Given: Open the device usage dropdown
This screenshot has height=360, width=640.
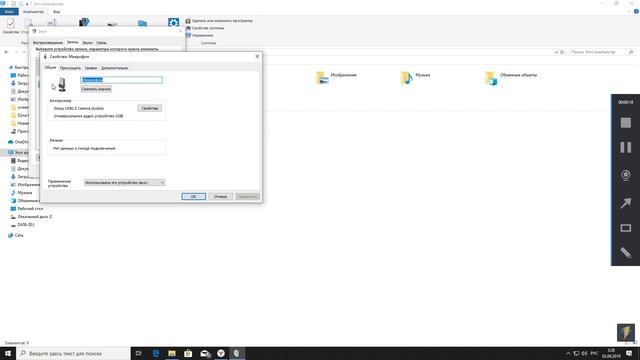Looking at the screenshot, I should (124, 182).
